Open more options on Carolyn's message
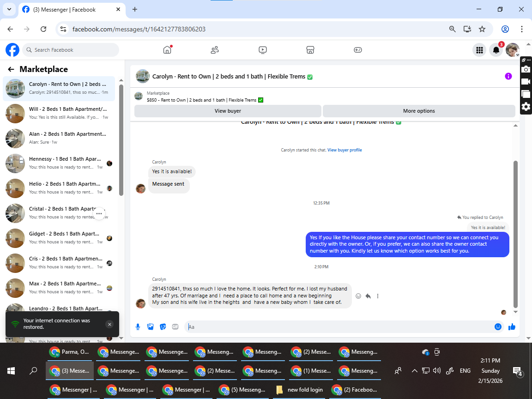This screenshot has height=399, width=532. [x=378, y=296]
